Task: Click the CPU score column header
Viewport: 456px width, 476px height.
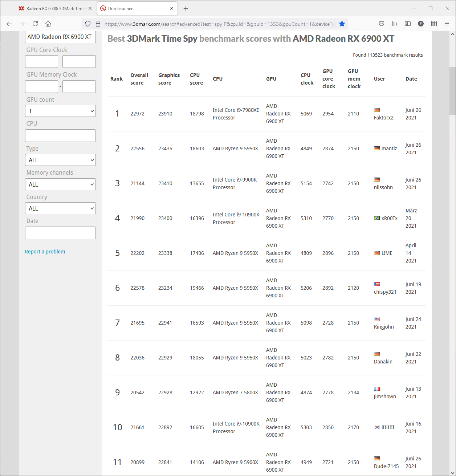Action: tap(196, 79)
